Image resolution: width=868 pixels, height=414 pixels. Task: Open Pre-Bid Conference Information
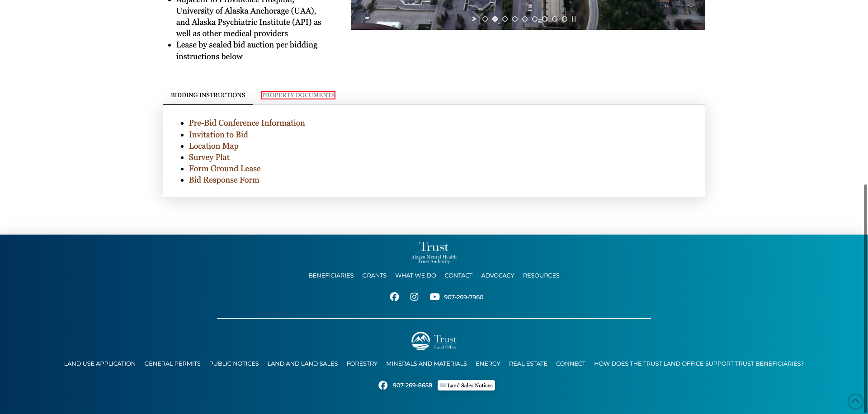coord(247,123)
